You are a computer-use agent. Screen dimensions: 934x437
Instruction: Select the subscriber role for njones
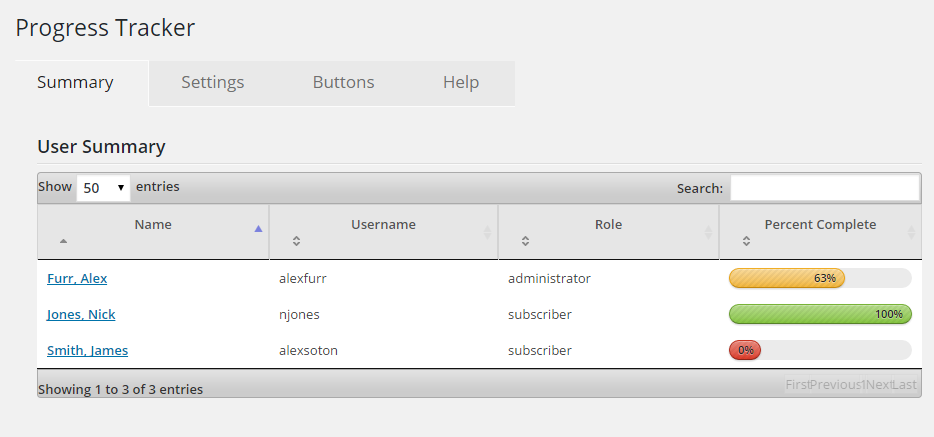coord(540,314)
